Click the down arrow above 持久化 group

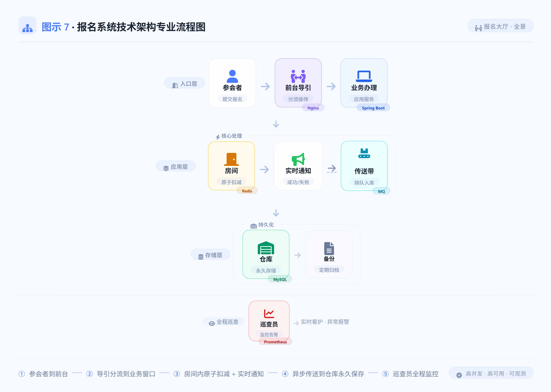pos(276,213)
